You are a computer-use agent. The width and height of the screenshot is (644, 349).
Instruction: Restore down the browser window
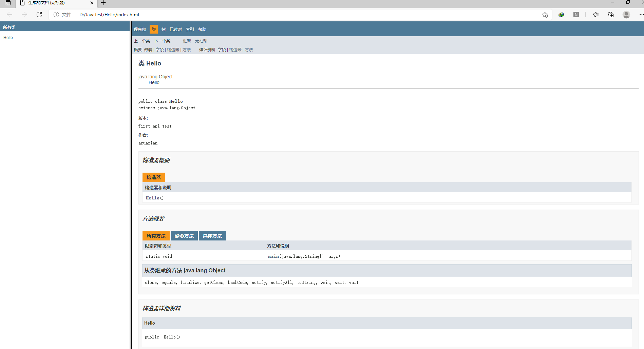(628, 2)
